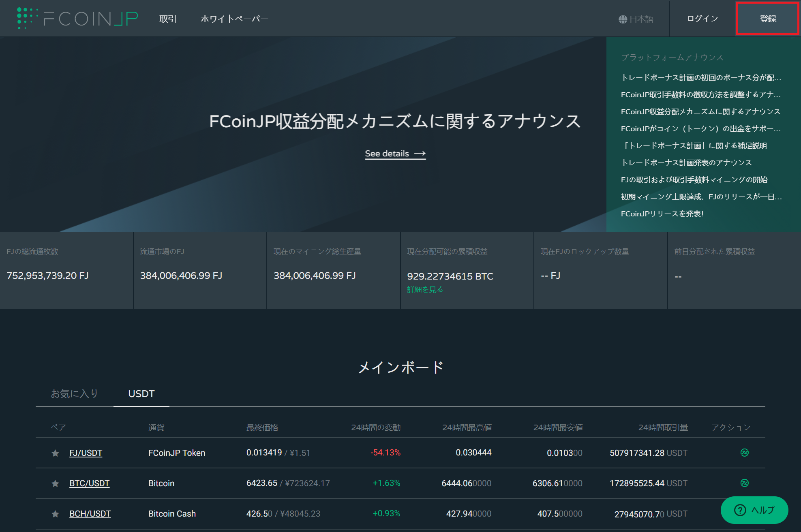Click the 752,953,739.20 FJ value
Viewport: 801px width, 532px height.
pyautogui.click(x=47, y=276)
